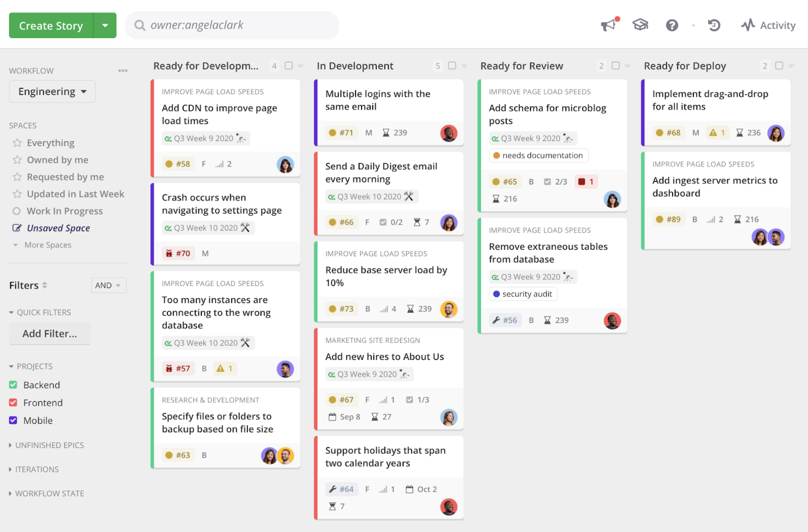Click the tasks checkmark 0/2 on story #66
The height and width of the screenshot is (532, 808).
click(x=391, y=222)
